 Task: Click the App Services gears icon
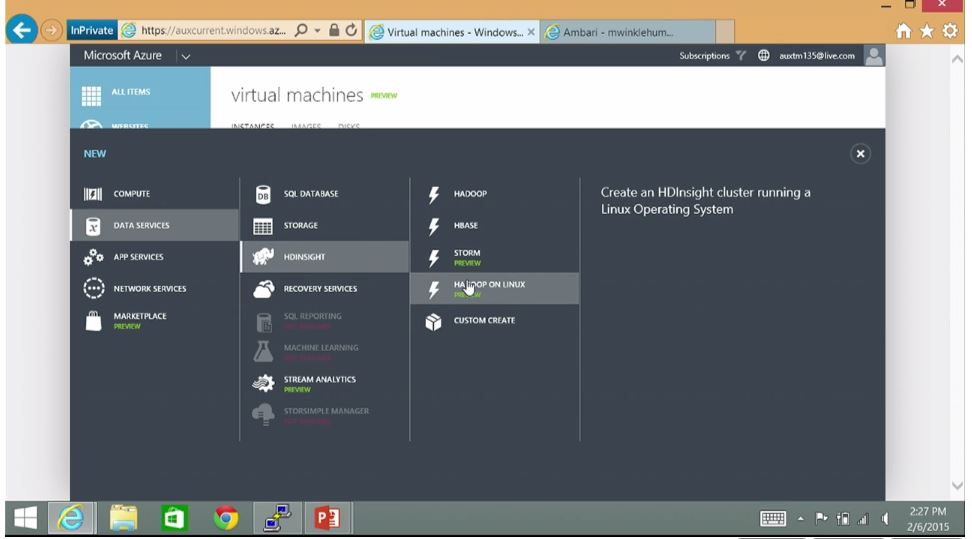(x=93, y=257)
